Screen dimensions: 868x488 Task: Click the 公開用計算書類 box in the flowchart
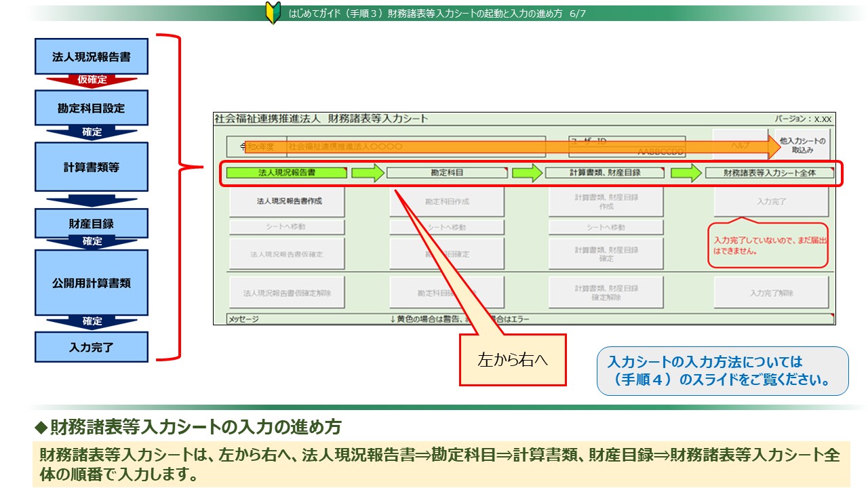pyautogui.click(x=92, y=283)
